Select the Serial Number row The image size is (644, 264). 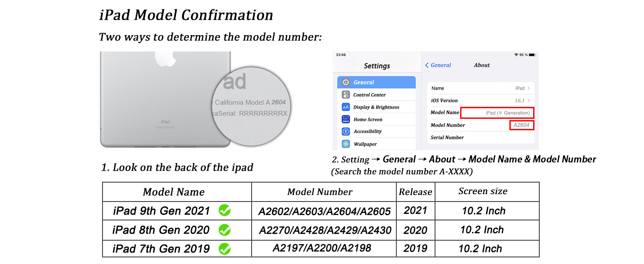coord(480,138)
